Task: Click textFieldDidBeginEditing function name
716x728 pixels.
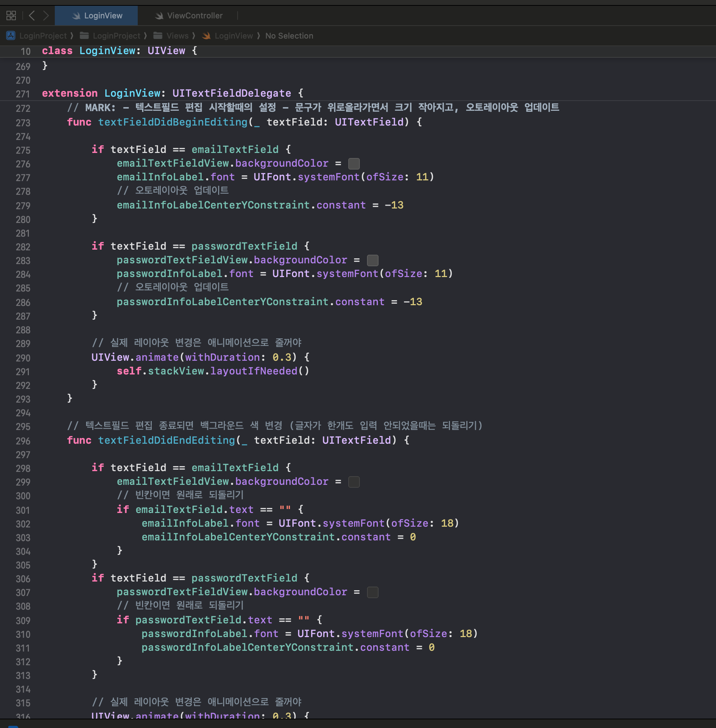Action: (x=173, y=122)
